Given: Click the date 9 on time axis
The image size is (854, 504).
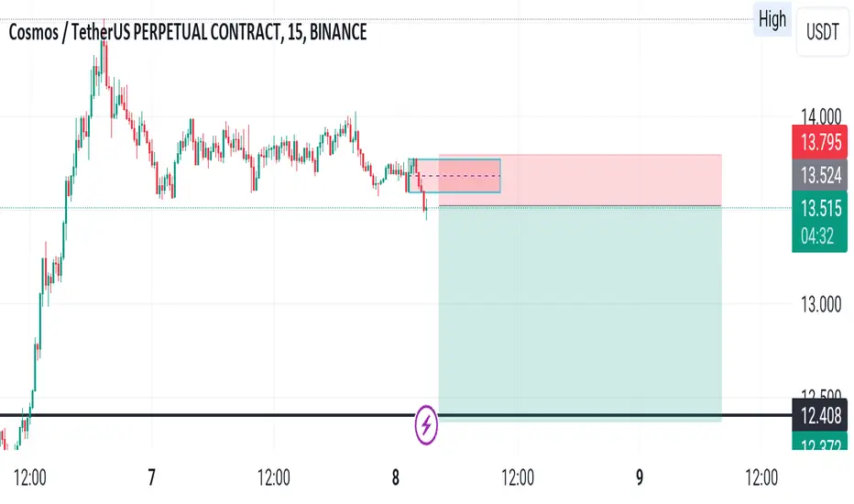Looking at the screenshot, I should click(640, 477).
